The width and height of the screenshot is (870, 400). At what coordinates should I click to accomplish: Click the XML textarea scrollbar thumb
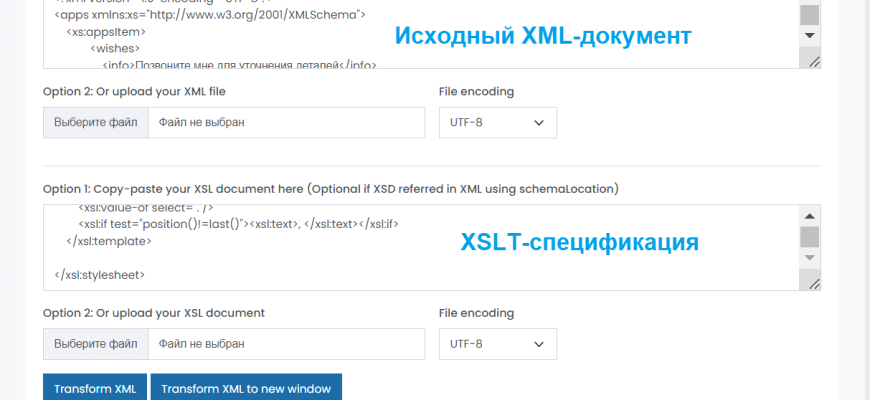810,14
